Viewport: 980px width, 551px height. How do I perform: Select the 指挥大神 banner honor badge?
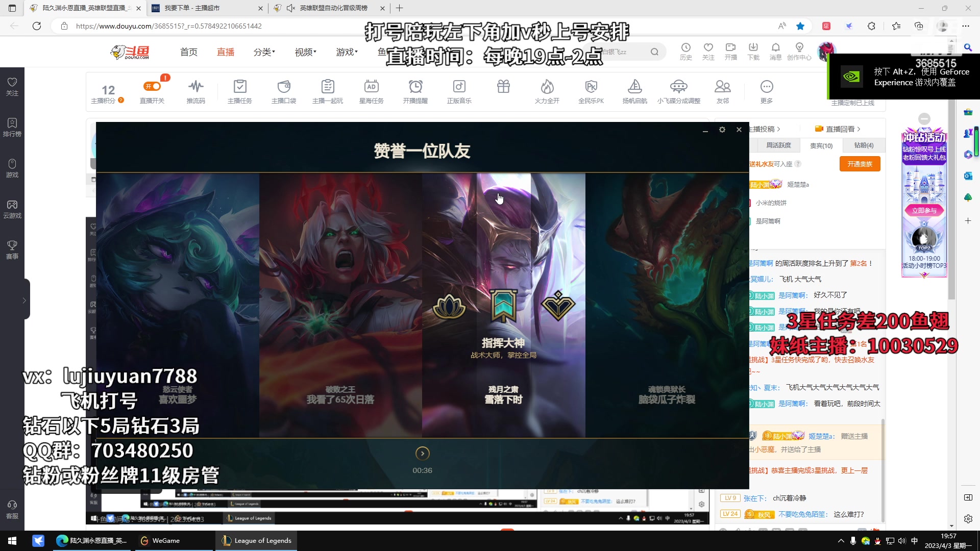coord(504,306)
